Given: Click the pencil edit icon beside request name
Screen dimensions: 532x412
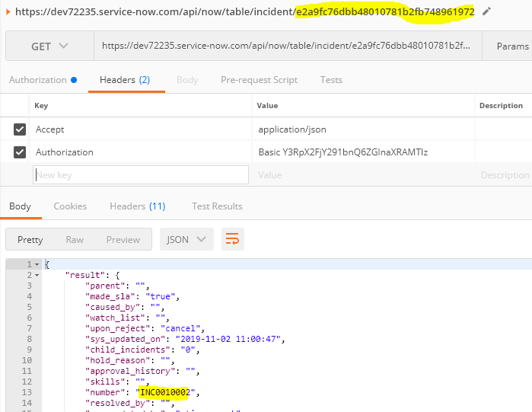Looking at the screenshot, I should coord(486,11).
